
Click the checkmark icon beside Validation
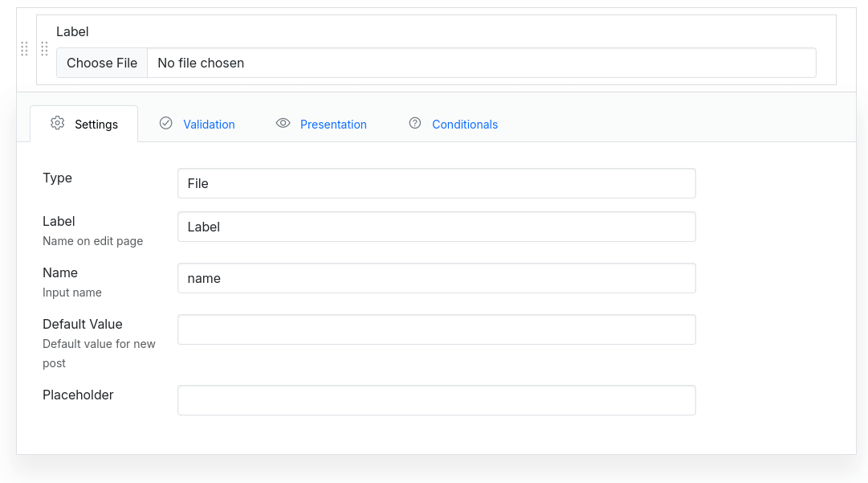(x=166, y=124)
